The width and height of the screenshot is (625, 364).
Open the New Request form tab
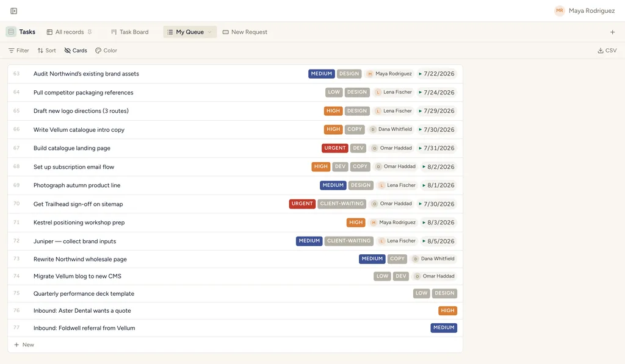click(245, 32)
